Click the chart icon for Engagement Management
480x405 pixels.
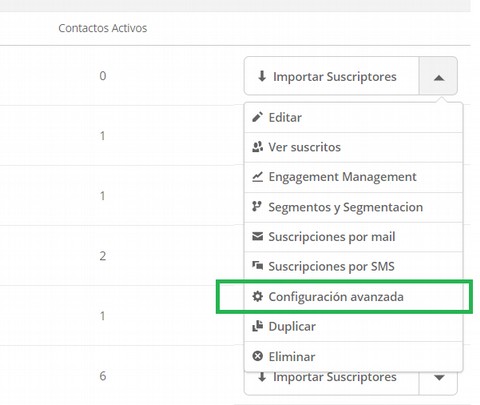pos(257,177)
